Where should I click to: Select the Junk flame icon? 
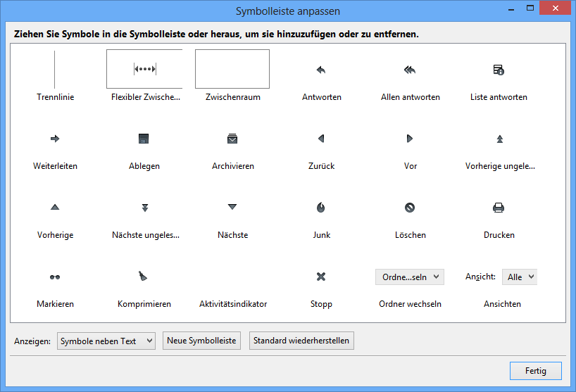(320, 208)
